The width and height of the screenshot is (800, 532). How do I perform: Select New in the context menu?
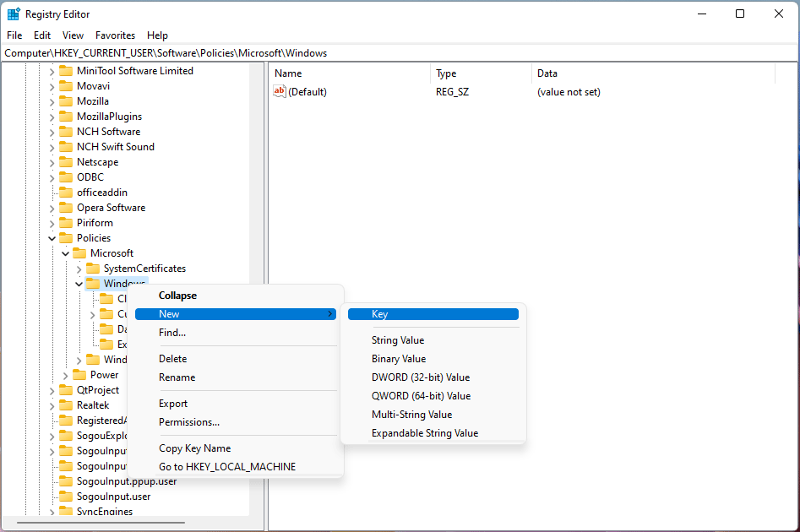(x=236, y=314)
